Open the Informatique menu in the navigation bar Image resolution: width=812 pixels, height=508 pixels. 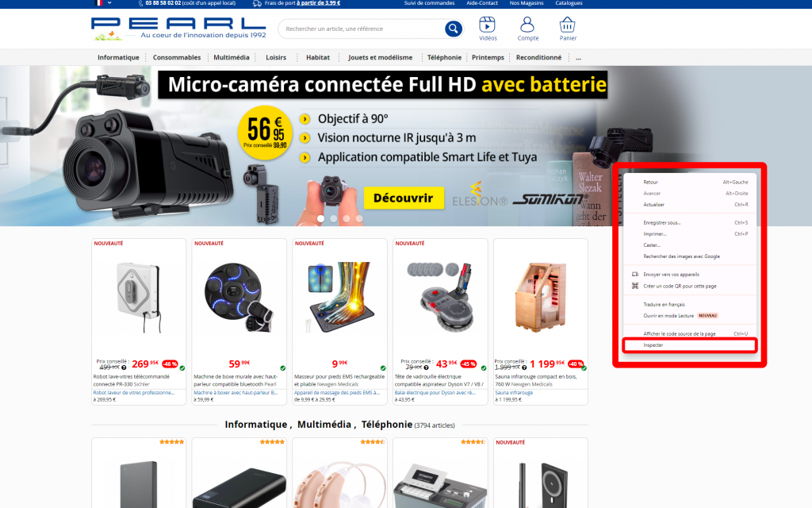point(118,57)
